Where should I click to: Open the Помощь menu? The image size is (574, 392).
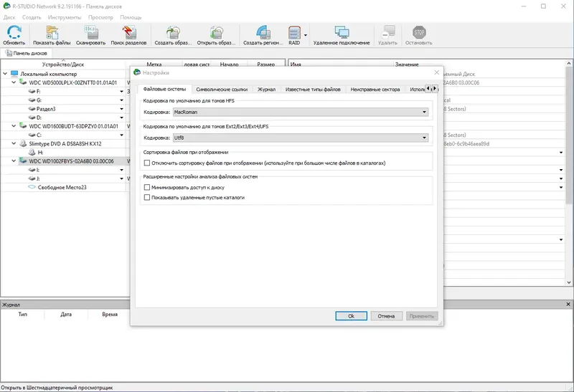point(131,17)
